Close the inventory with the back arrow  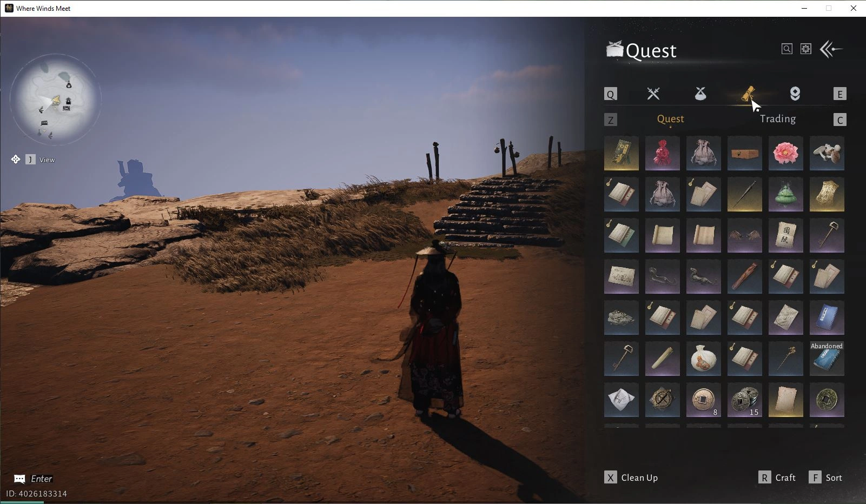click(x=831, y=49)
